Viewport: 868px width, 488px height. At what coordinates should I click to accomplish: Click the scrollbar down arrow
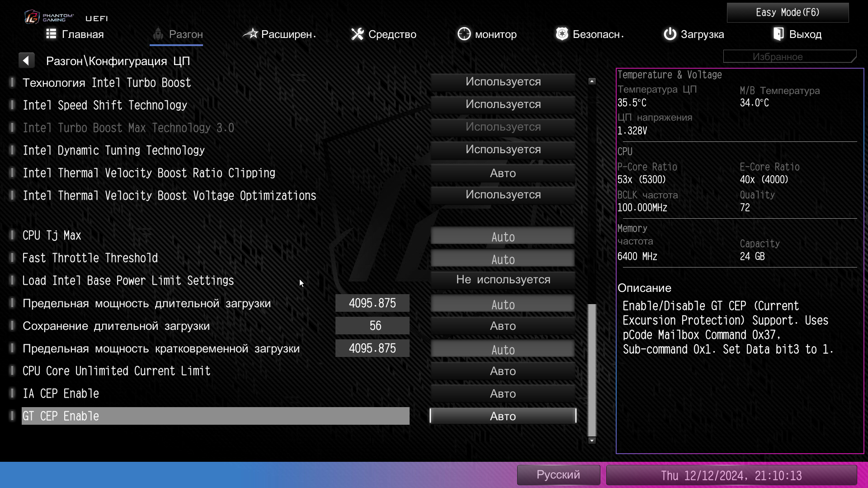pos(592,441)
